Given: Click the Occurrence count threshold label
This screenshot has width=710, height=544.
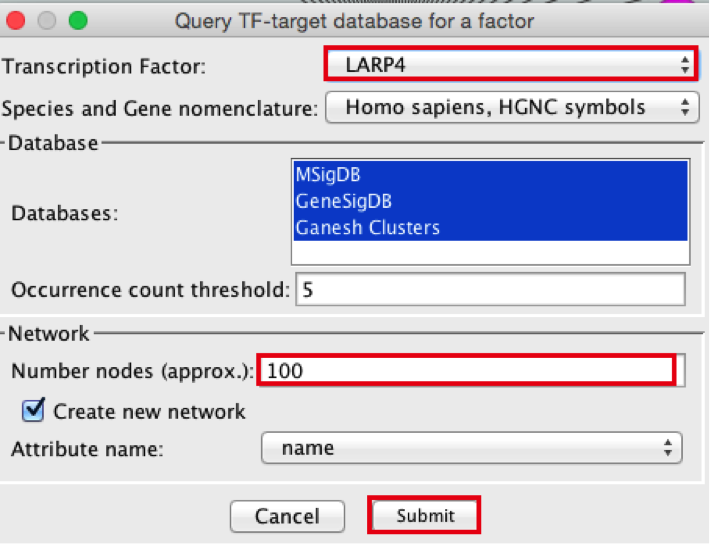Looking at the screenshot, I should [149, 290].
